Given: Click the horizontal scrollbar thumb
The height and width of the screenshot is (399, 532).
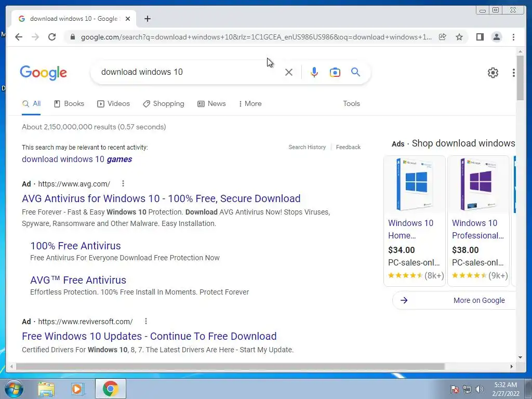Looking at the screenshot, I should (x=230, y=366).
